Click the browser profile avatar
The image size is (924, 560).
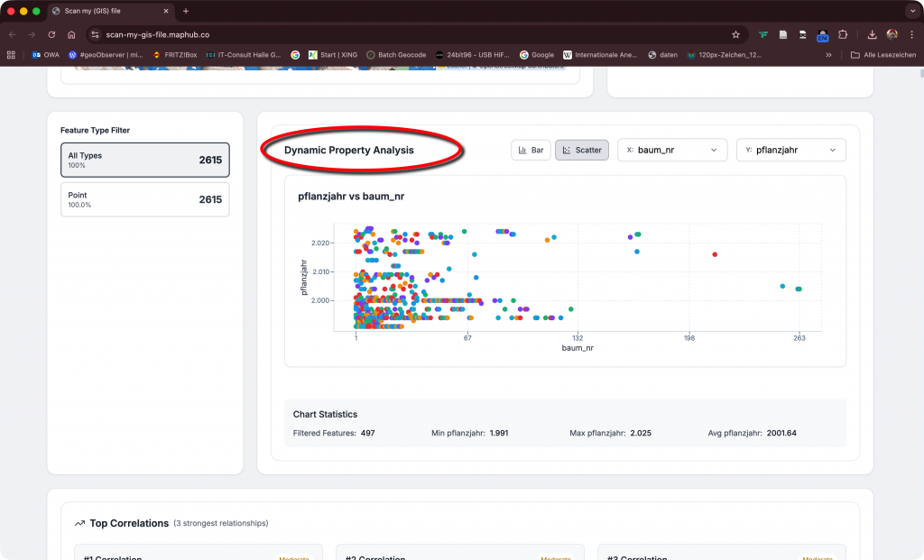coord(892,34)
